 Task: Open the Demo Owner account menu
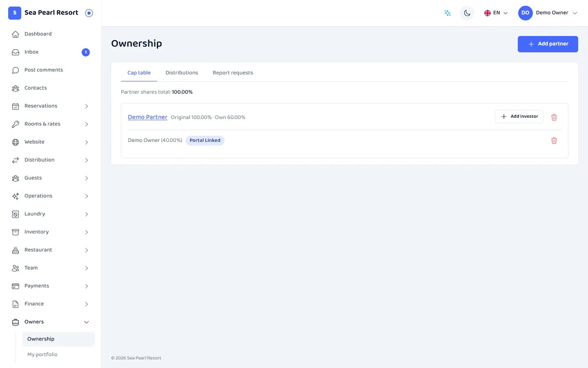click(x=548, y=13)
